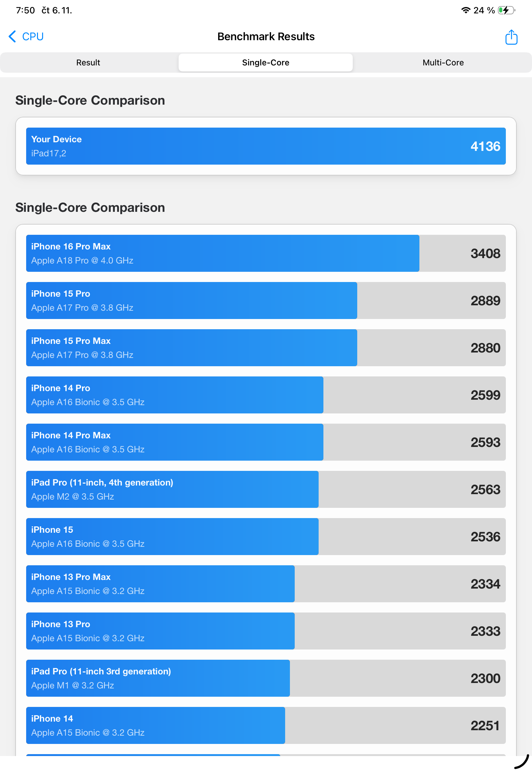
Task: Select the Single-Core tab
Action: point(266,63)
